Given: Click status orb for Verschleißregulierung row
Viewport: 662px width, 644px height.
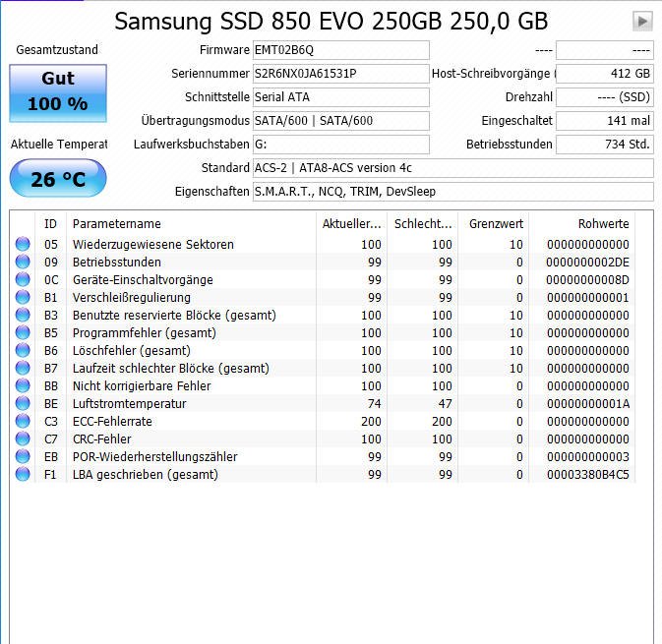Looking at the screenshot, I should point(23,297).
